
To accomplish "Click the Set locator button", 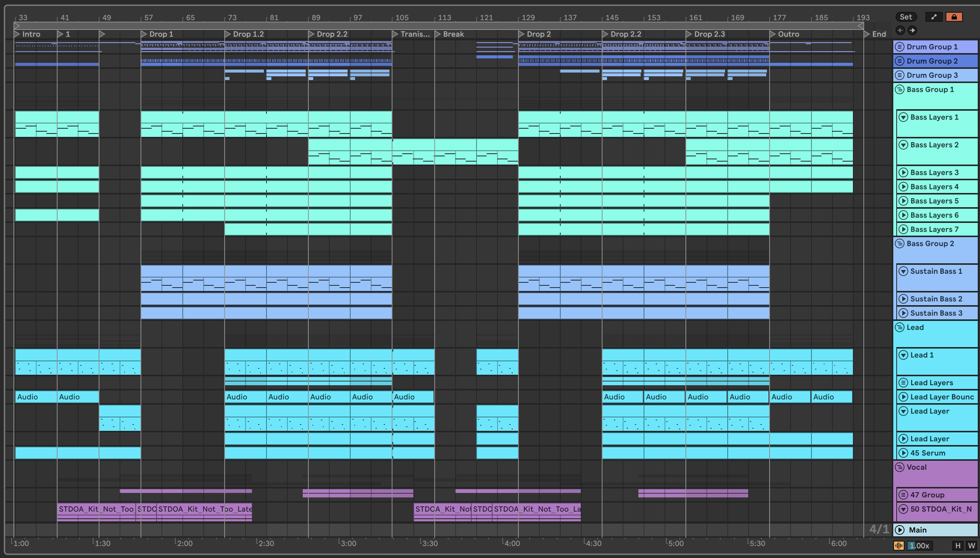I will point(906,17).
